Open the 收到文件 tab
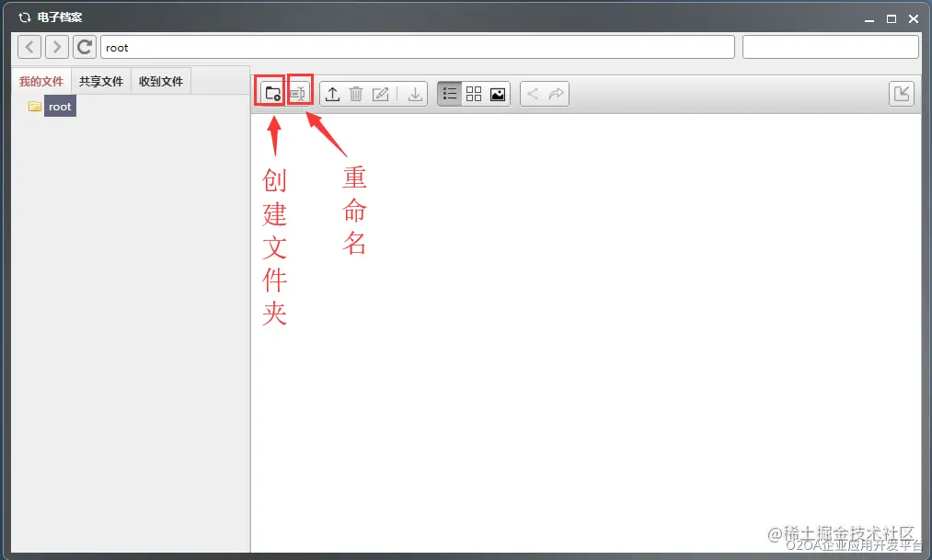 click(x=161, y=81)
